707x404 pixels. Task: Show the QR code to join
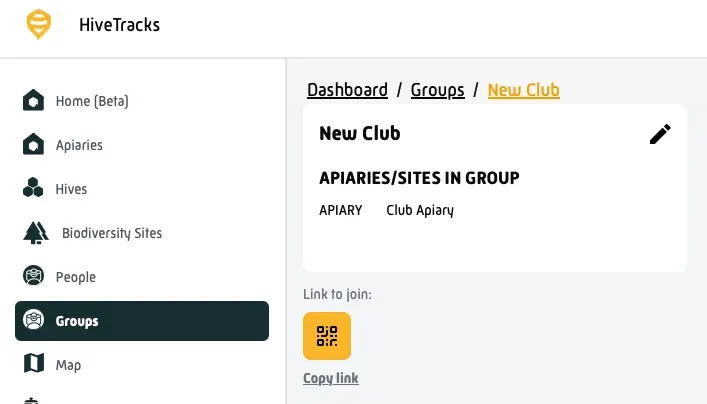click(x=327, y=336)
